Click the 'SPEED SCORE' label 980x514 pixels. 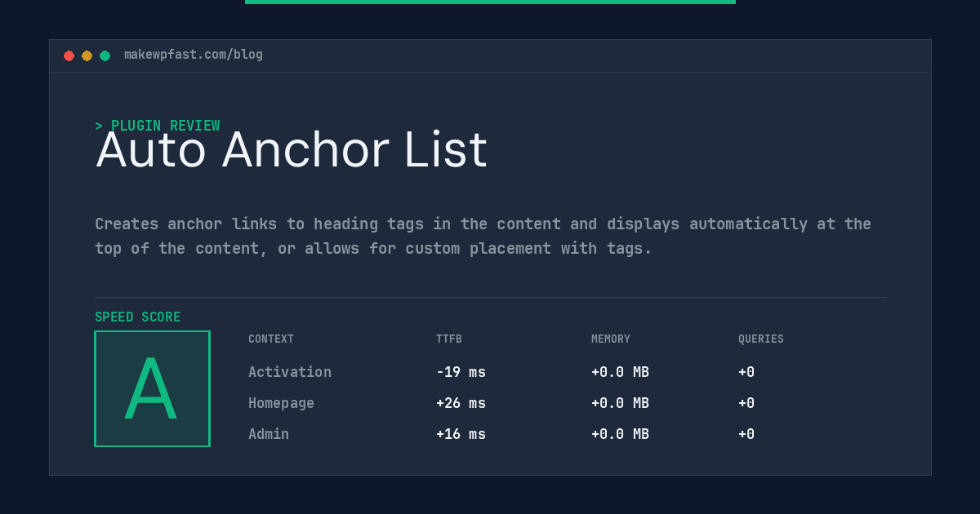tap(138, 317)
